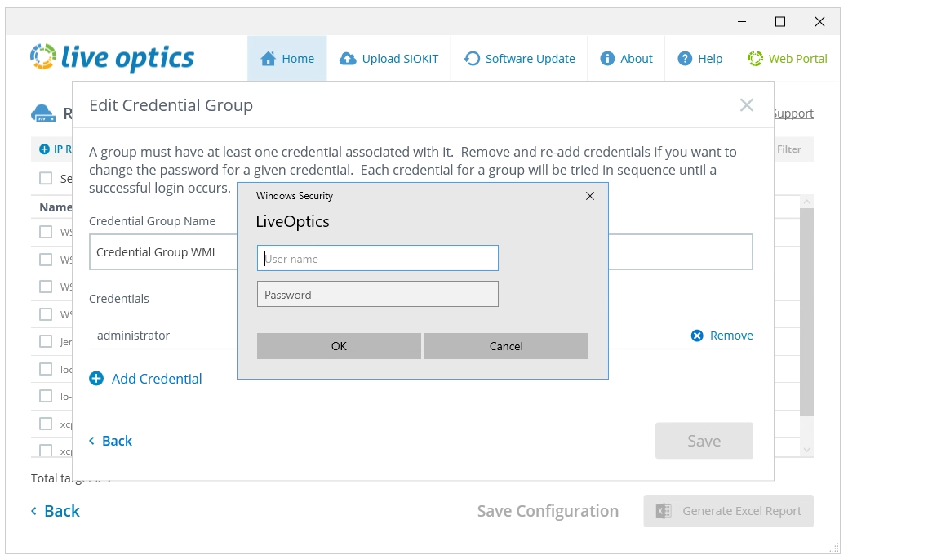Click the 'LiveOptics' heading in the prompt

click(x=292, y=221)
